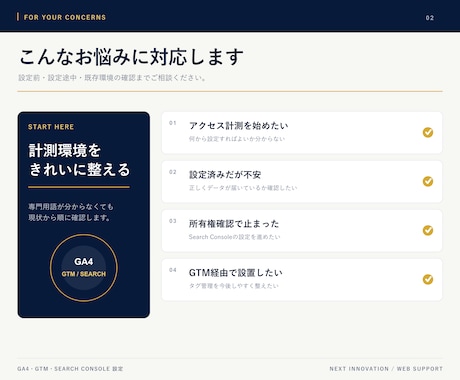This screenshot has height=380, width=460.
Task: Click the number 01 on first card
Action: [173, 123]
